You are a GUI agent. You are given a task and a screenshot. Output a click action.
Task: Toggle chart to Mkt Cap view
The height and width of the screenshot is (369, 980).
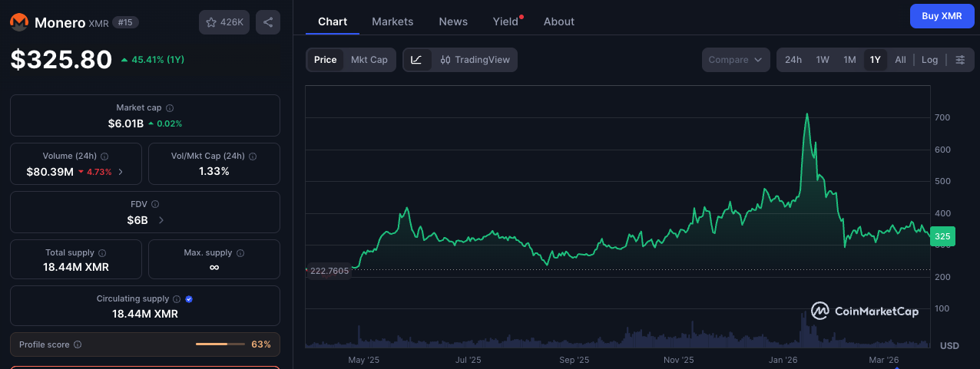point(369,60)
